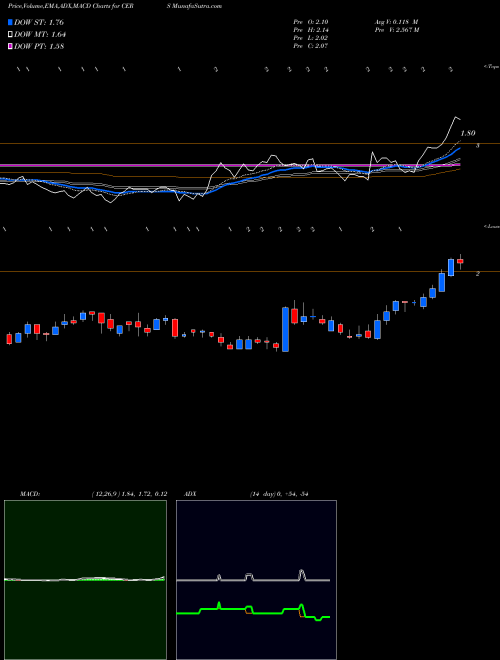Click the MunafaSutra.com text in the header

pos(197,6)
